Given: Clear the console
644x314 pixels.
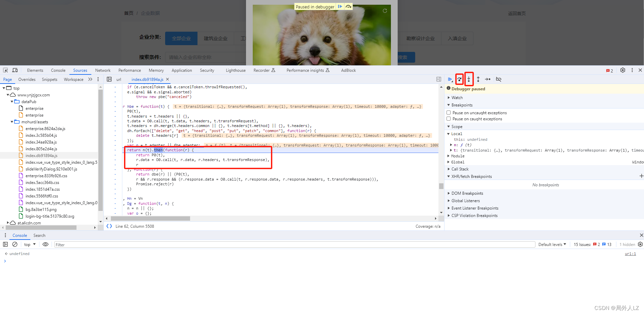Looking at the screenshot, I should click(x=15, y=244).
